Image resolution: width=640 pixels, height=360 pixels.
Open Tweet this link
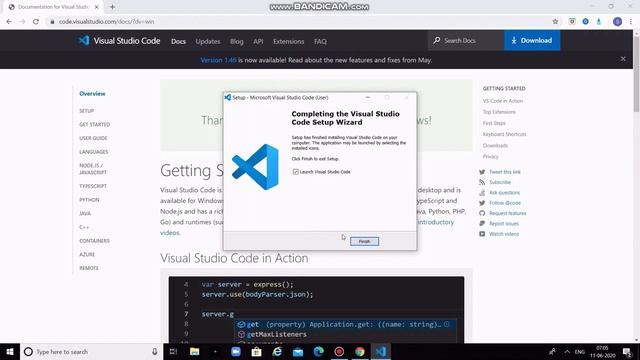click(505, 172)
